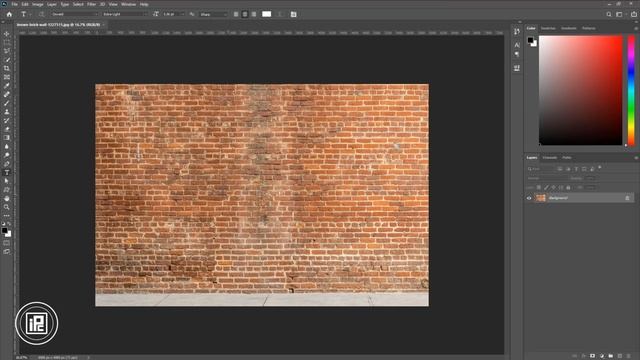
Task: Click the Home icon in options bar
Action: (x=9, y=14)
